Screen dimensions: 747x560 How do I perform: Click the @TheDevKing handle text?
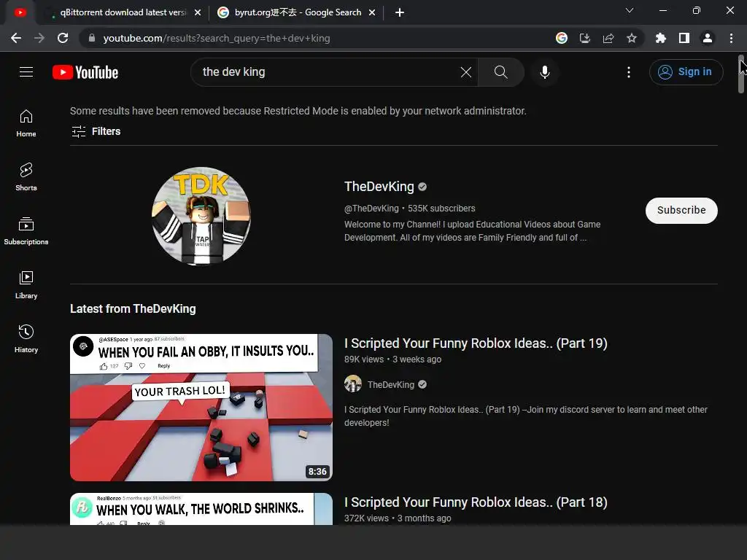click(371, 208)
